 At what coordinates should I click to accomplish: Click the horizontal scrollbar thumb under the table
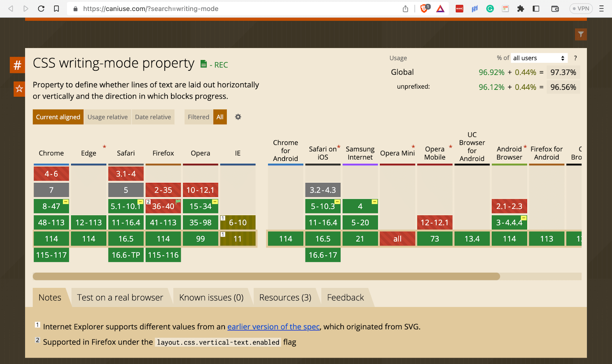click(266, 276)
